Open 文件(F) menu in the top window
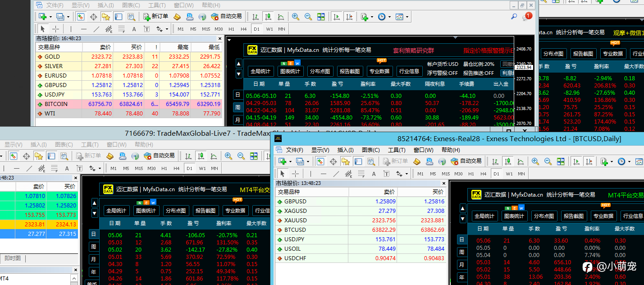644x285 pixels. (55, 5)
